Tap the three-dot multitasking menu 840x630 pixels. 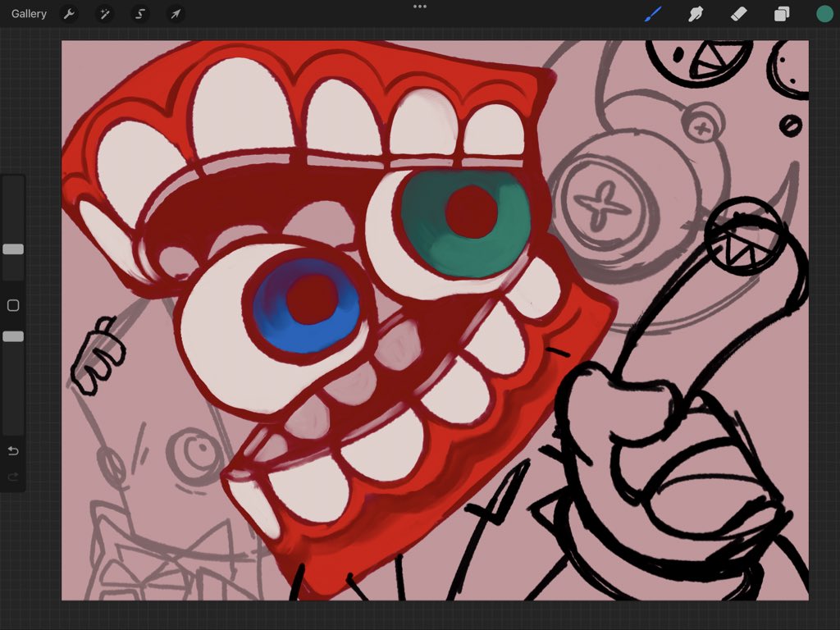pos(420,7)
